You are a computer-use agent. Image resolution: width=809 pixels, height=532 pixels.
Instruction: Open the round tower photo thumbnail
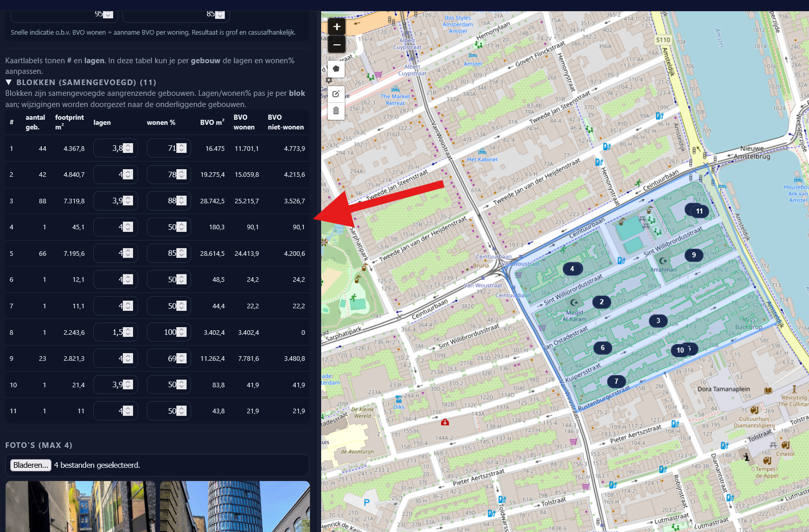pos(235,507)
